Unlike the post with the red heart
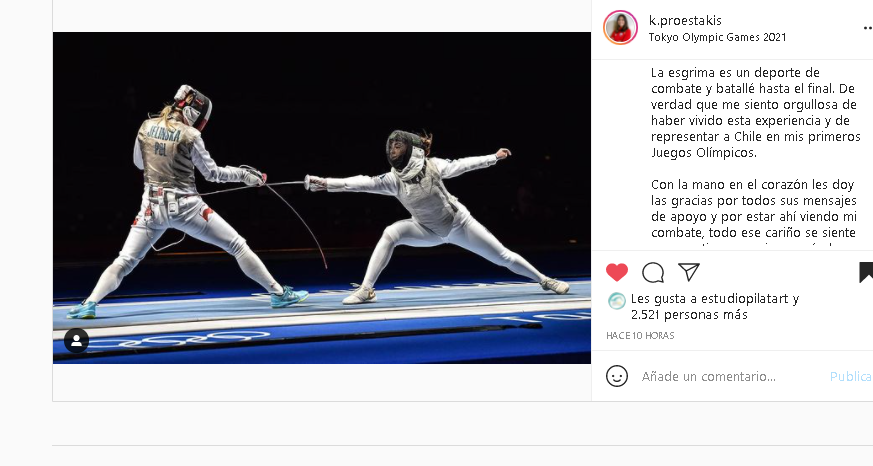Screen dimensions: 873x466 (616, 272)
